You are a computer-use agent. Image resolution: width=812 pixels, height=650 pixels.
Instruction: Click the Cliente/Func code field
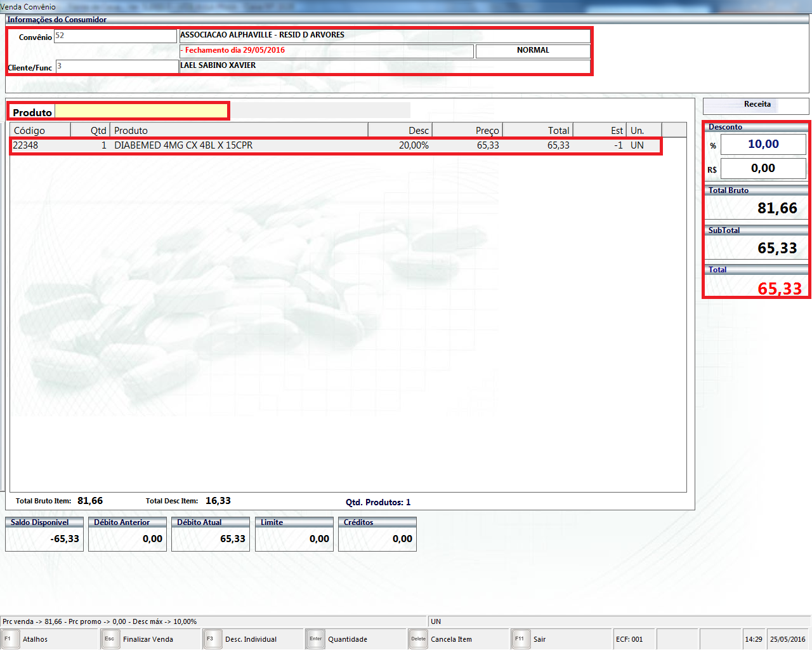116,66
